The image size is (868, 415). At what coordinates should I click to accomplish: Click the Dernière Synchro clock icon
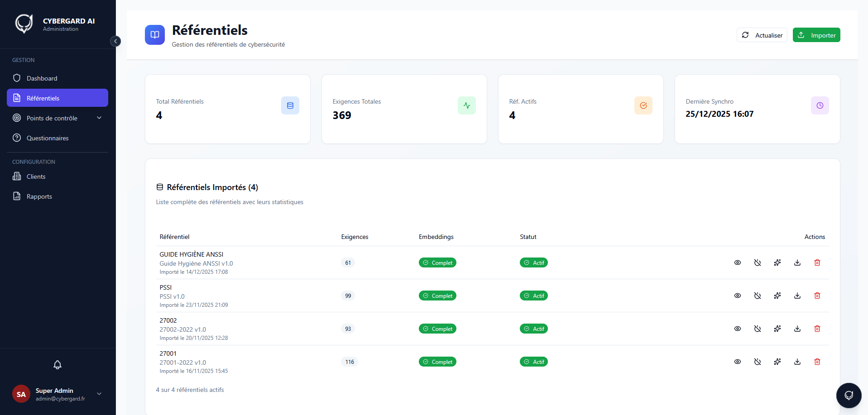[820, 105]
